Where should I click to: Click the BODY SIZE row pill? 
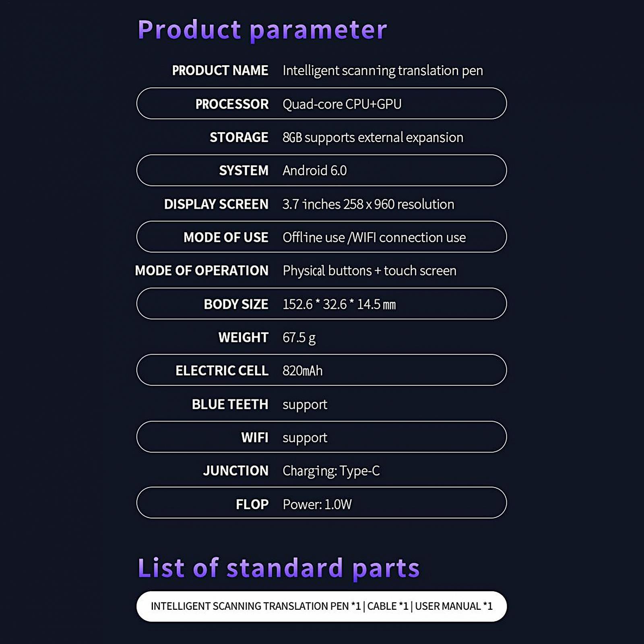click(x=321, y=304)
